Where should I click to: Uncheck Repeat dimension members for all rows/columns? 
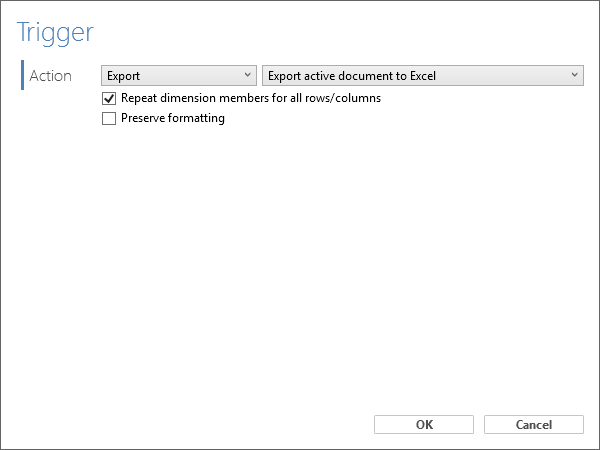click(109, 99)
